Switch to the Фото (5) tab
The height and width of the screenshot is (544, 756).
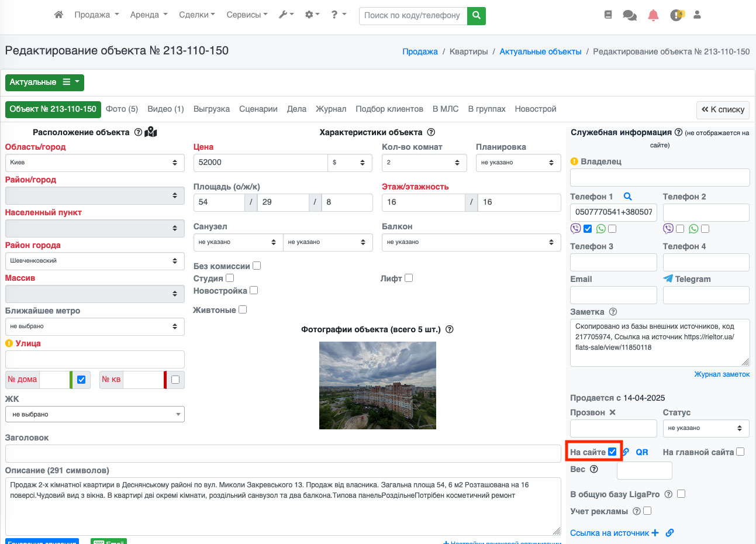click(122, 109)
